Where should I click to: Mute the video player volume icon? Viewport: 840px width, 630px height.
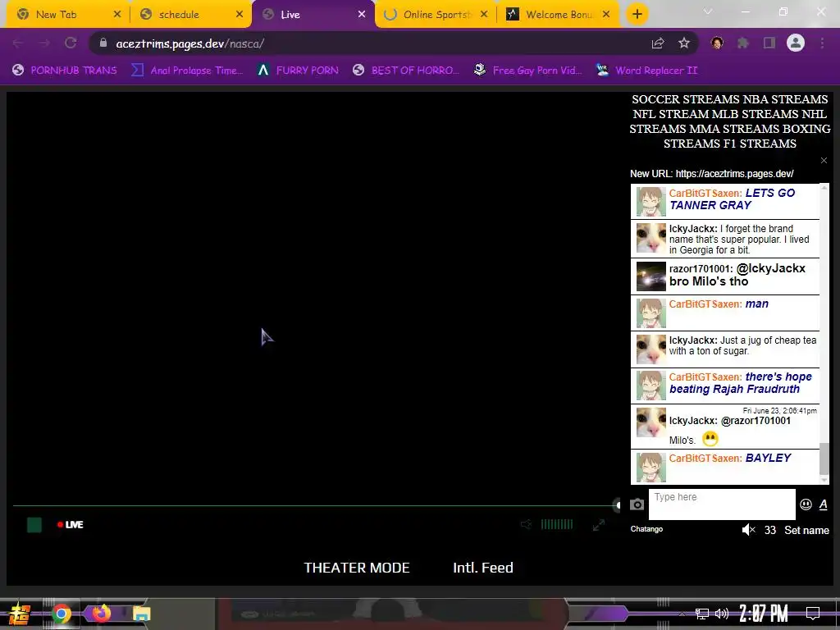pos(526,524)
